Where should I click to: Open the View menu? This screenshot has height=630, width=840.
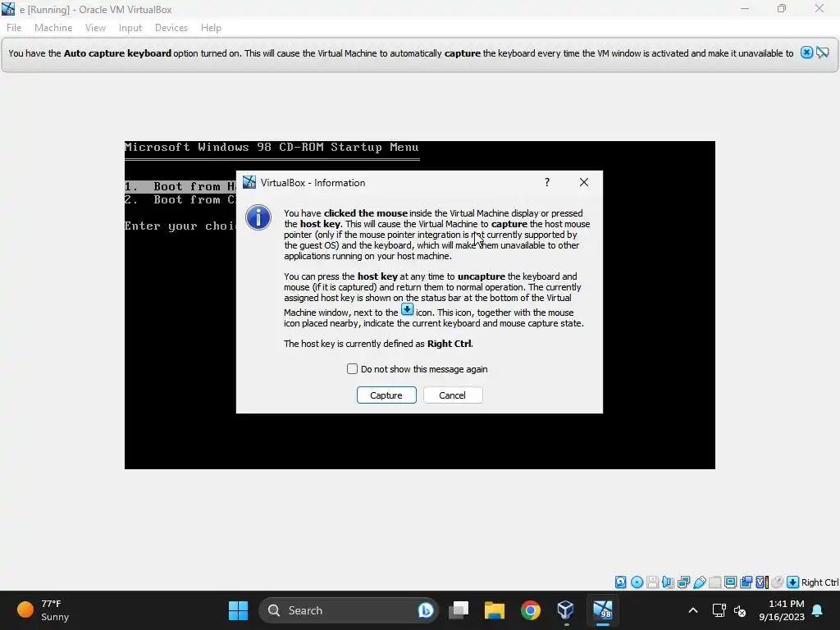pos(95,28)
